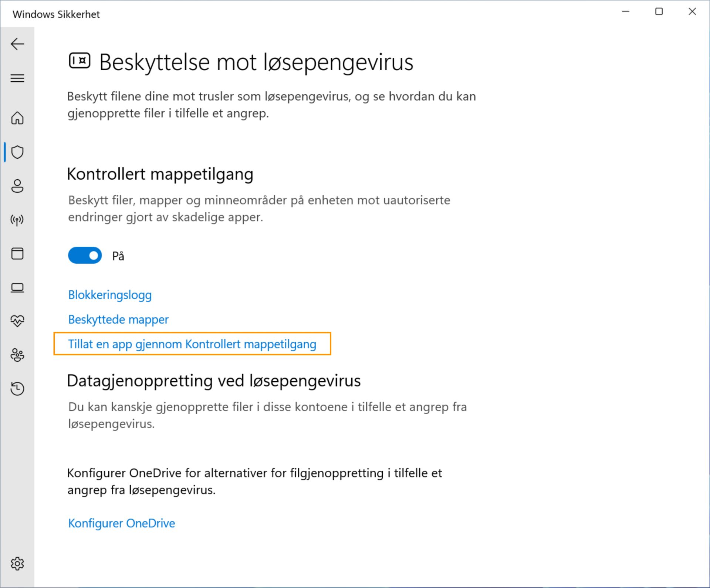Viewport: 710px width, 588px height.
Task: Open App and browser control icon
Action: tap(17, 254)
